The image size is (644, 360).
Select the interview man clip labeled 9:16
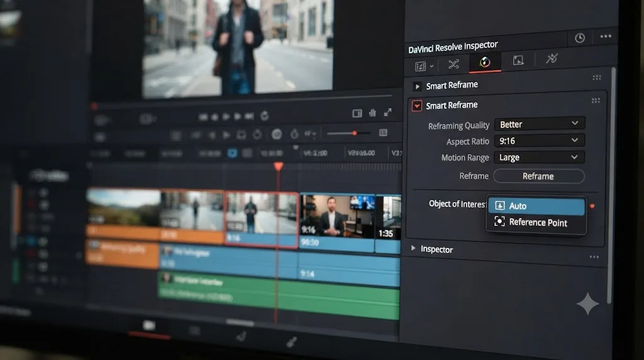point(337,223)
